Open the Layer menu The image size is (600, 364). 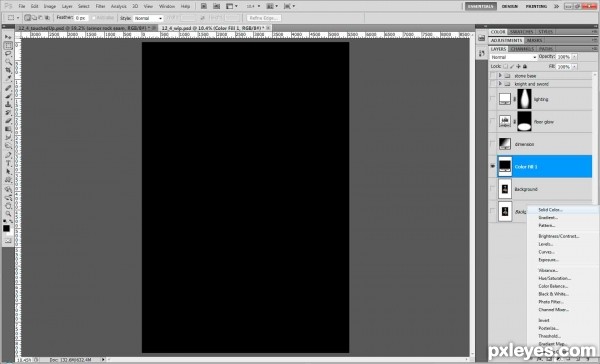67,6
